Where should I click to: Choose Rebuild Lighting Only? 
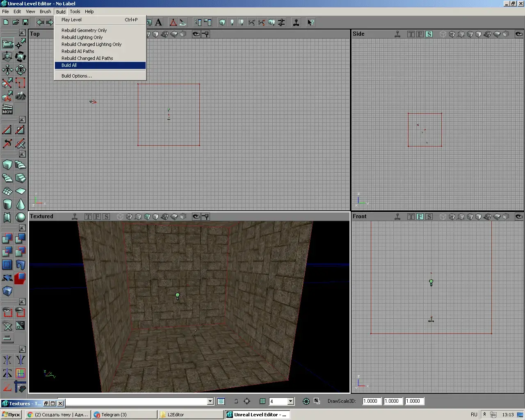click(x=100, y=37)
